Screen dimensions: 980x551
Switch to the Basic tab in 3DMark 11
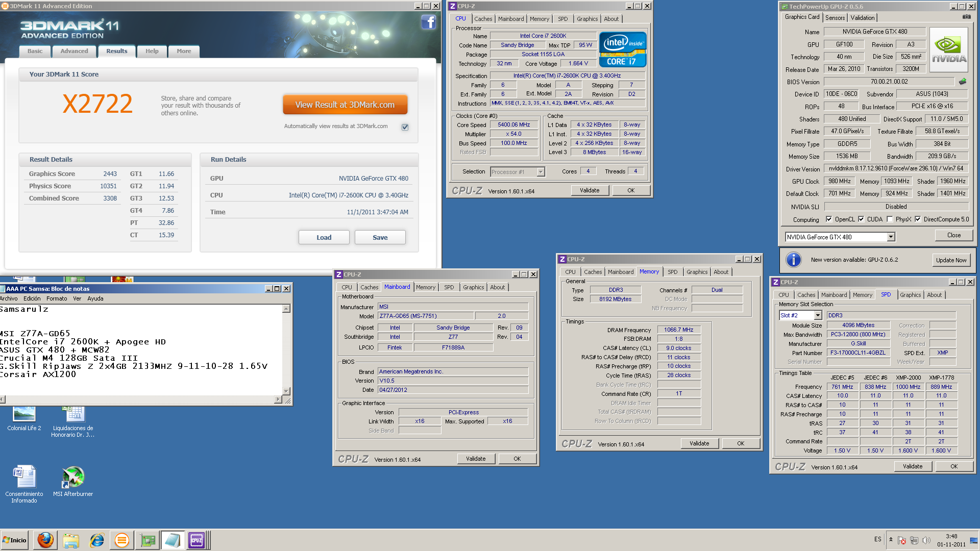tap(35, 51)
